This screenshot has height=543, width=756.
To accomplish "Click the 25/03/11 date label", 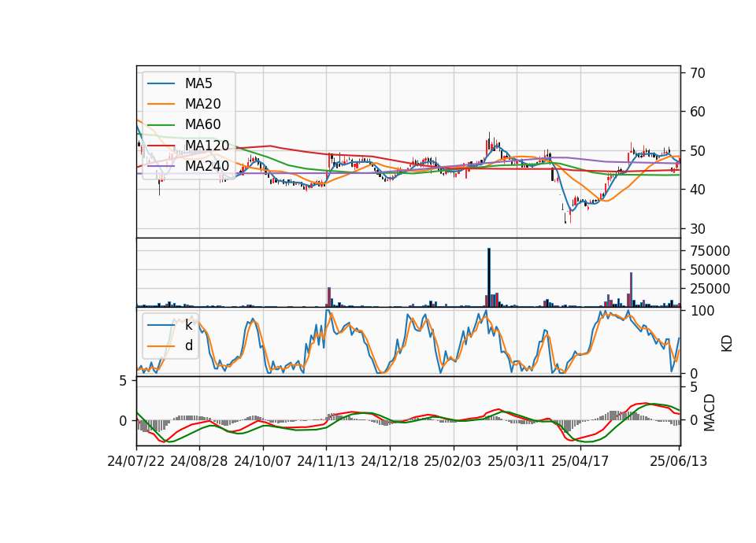I will coord(517,461).
